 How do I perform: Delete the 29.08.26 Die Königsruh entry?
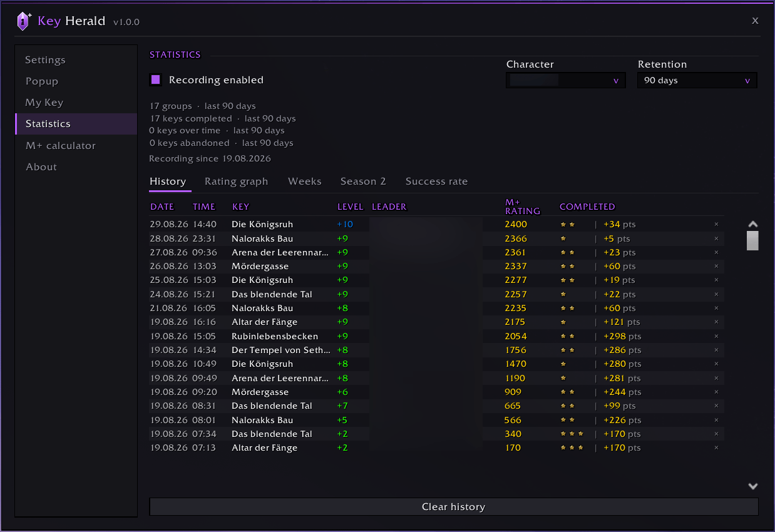coord(716,224)
